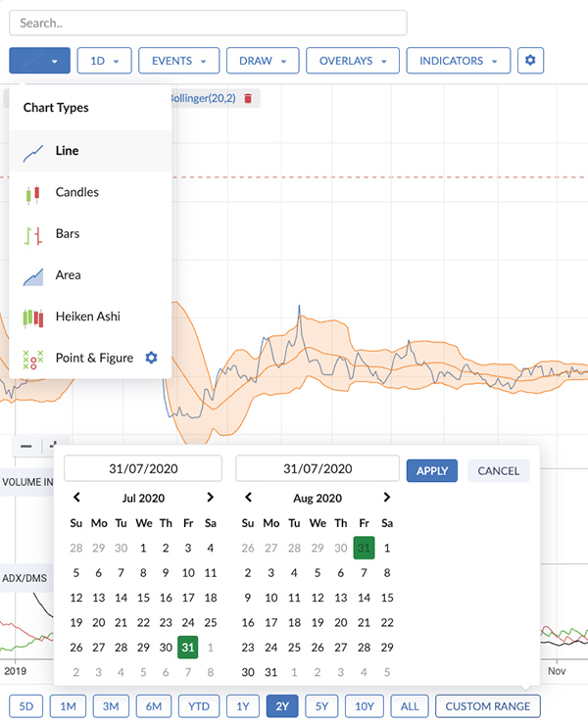
Task: Open Point & Figure settings gear
Action: pos(151,358)
